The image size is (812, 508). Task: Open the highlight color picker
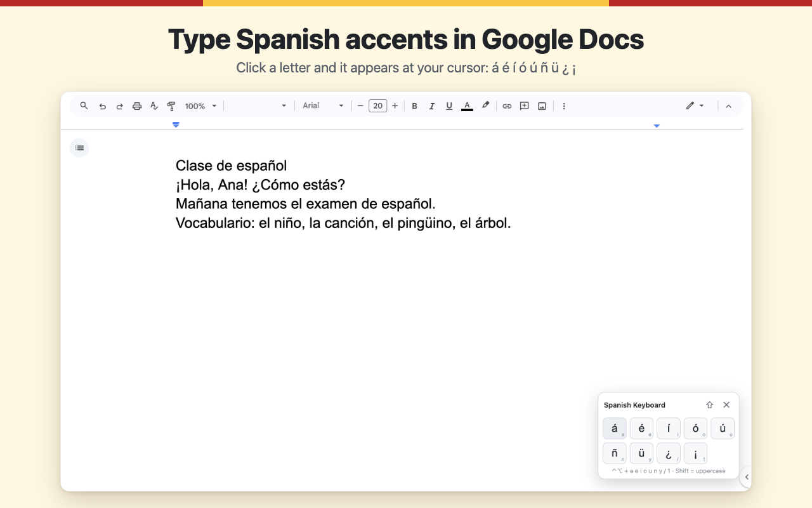click(x=485, y=106)
